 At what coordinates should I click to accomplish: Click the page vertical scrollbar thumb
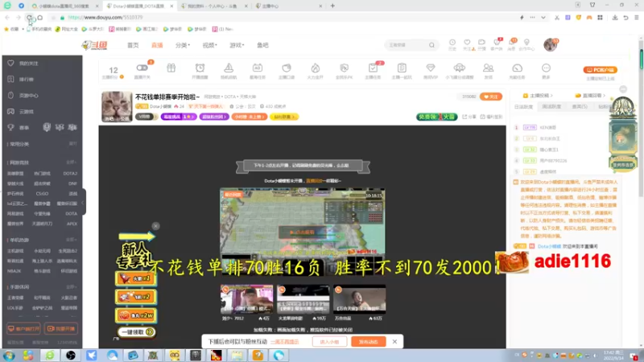tap(641, 60)
